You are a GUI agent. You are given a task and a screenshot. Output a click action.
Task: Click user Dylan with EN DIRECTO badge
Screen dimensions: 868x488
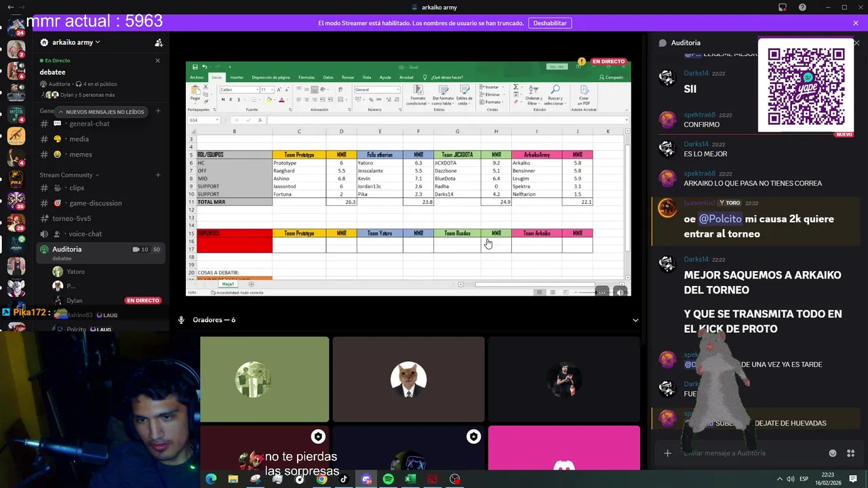coord(75,300)
